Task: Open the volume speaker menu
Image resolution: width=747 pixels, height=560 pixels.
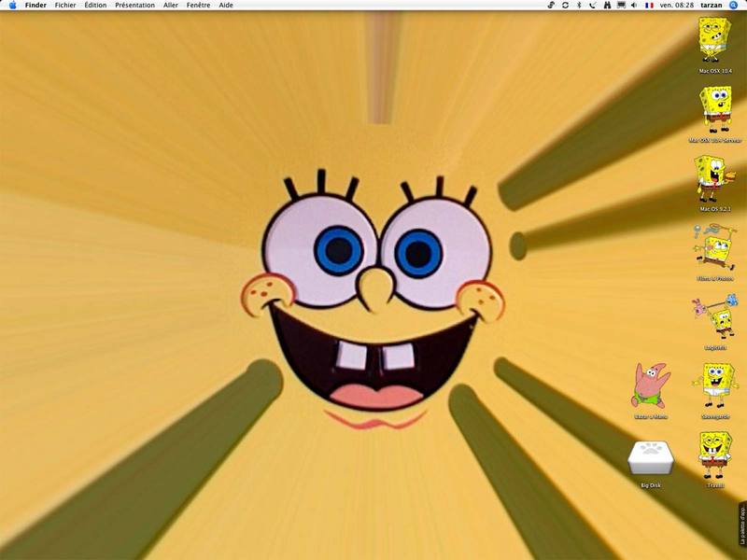Action: tap(634, 6)
